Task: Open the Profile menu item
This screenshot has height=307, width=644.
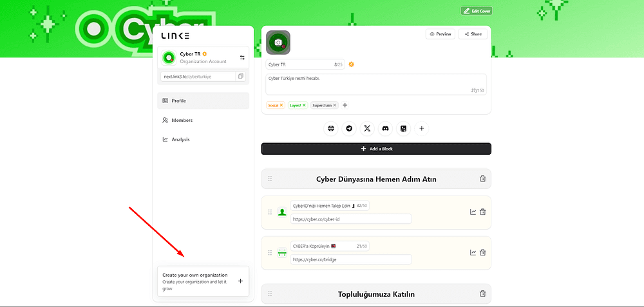Action: [203, 101]
